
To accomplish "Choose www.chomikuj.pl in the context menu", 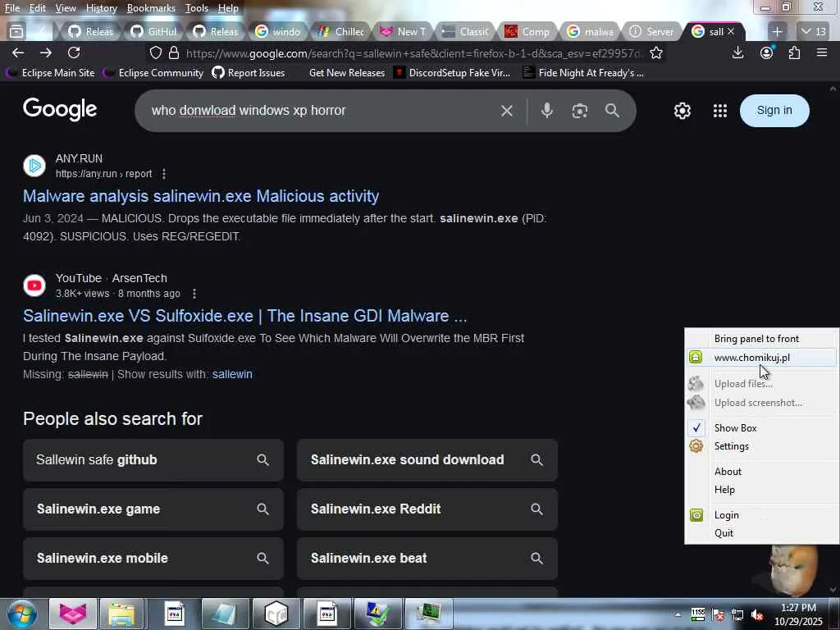I will point(761,358).
